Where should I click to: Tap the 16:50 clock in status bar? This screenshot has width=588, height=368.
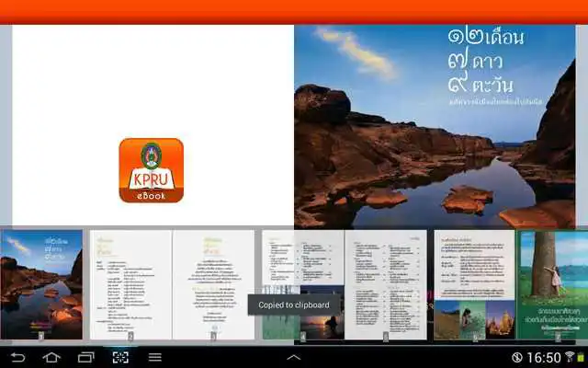click(x=544, y=358)
